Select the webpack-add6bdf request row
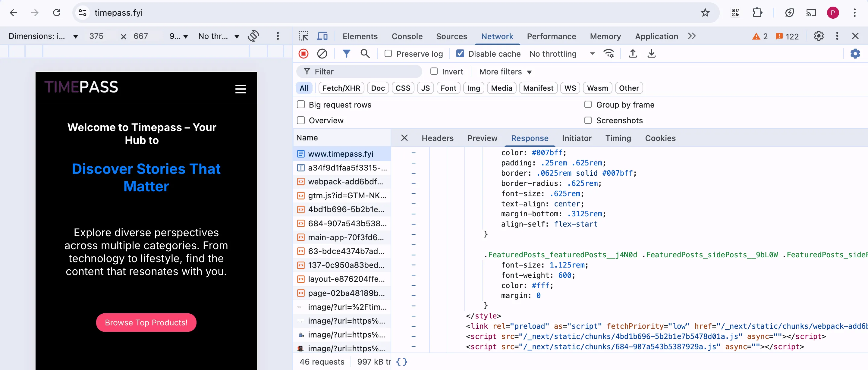Screen dimensions: 868x370 tap(342, 182)
